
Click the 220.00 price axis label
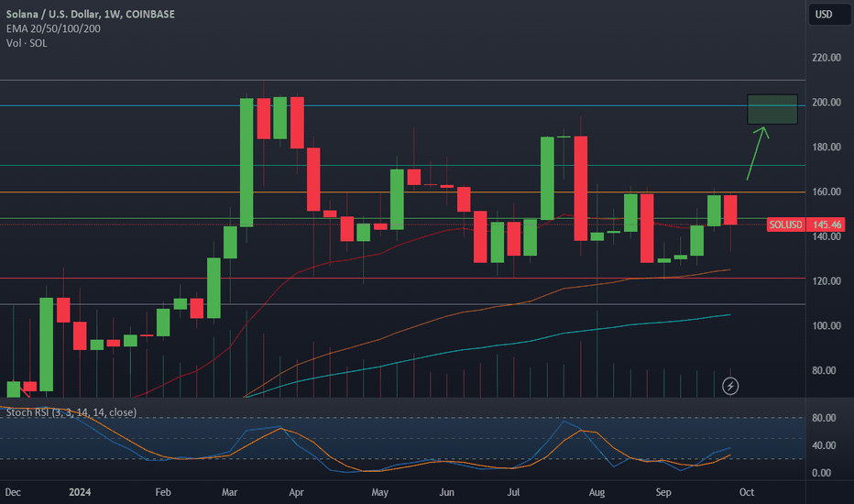tap(826, 58)
